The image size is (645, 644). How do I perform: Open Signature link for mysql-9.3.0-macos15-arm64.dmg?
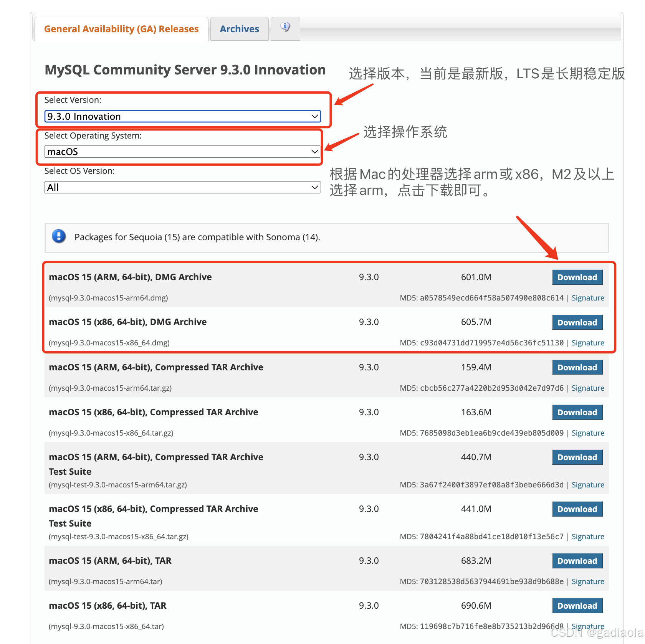click(x=588, y=298)
